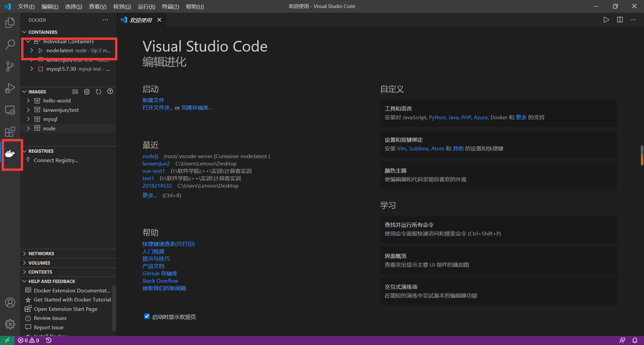Click the 打开文件夹 link

(x=158, y=108)
